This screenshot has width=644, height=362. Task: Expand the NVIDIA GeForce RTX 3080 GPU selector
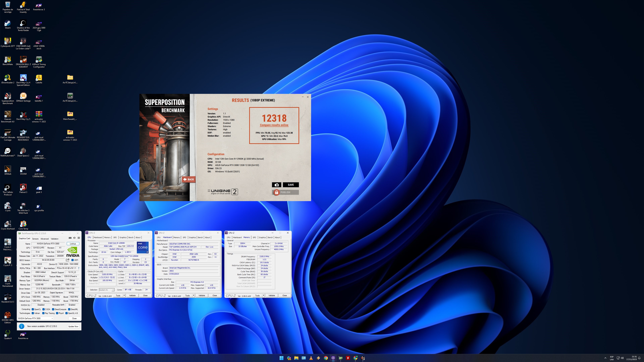tap(36, 318)
